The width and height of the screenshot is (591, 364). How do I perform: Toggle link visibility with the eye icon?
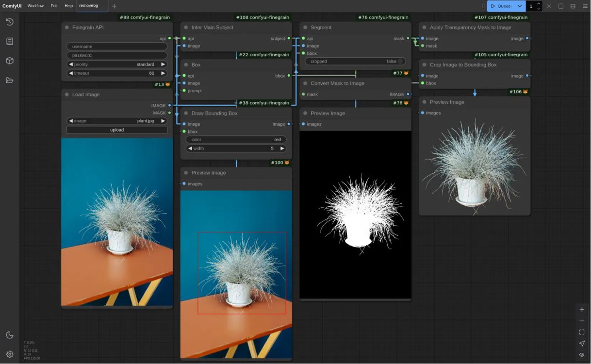point(582,355)
